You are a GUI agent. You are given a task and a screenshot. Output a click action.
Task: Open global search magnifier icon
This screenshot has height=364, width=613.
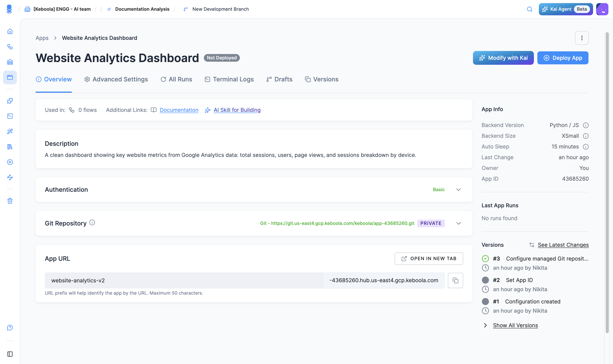pos(530,9)
